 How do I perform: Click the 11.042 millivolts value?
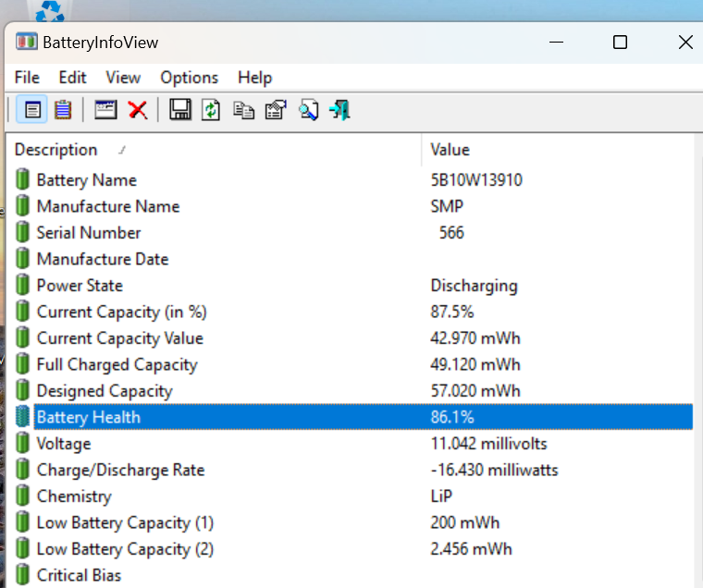pyautogui.click(x=488, y=444)
